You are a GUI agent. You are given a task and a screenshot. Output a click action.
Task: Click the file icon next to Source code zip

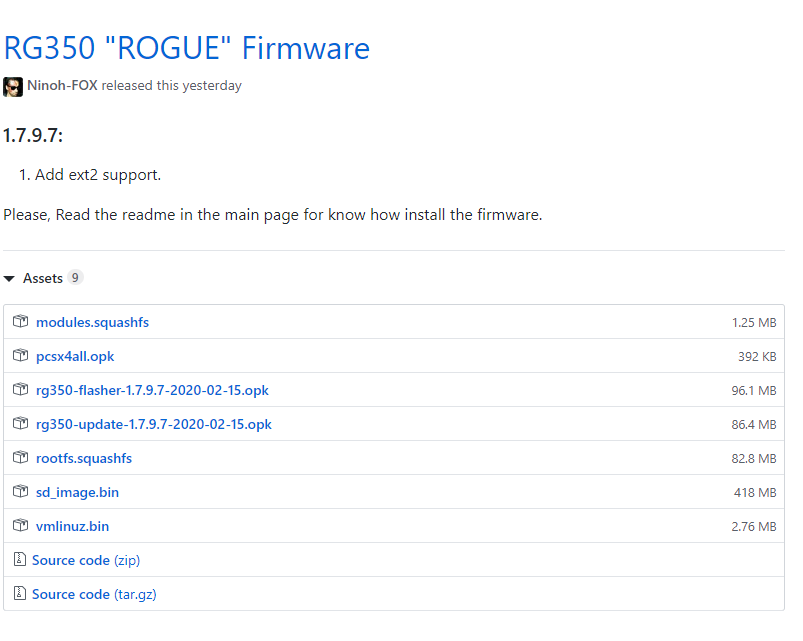pos(20,559)
